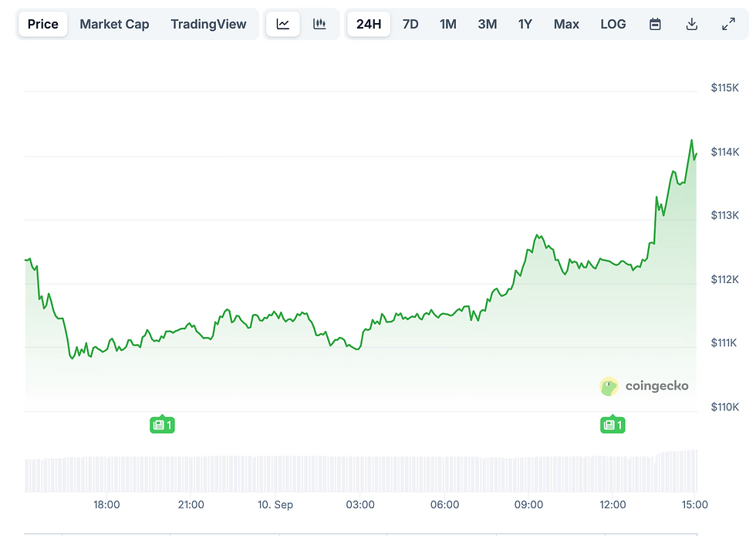Open the news marker near 12:00

613,424
